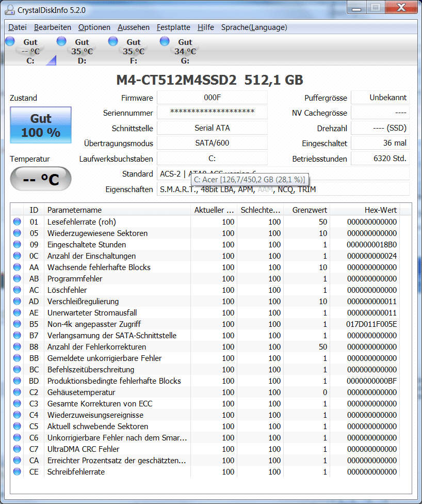Click status orb for Lesefehlerrate row
The width and height of the screenshot is (422, 504).
(x=17, y=222)
